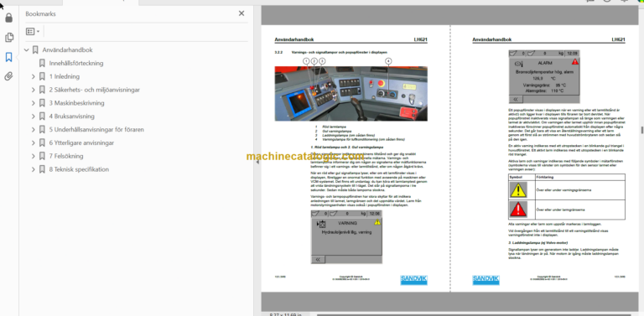Click bookmark icon beside 7 Felsökning
644x316 pixels.
[x=42, y=156]
